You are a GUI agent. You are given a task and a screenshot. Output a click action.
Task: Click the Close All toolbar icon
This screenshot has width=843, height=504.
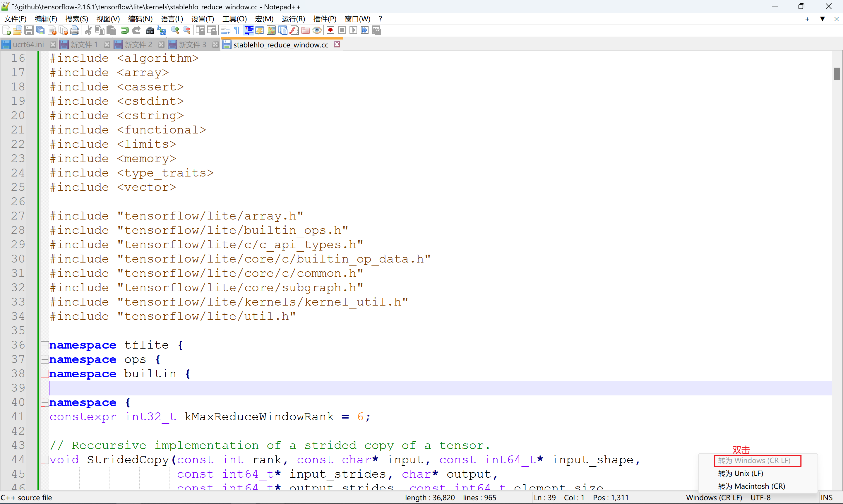click(63, 30)
